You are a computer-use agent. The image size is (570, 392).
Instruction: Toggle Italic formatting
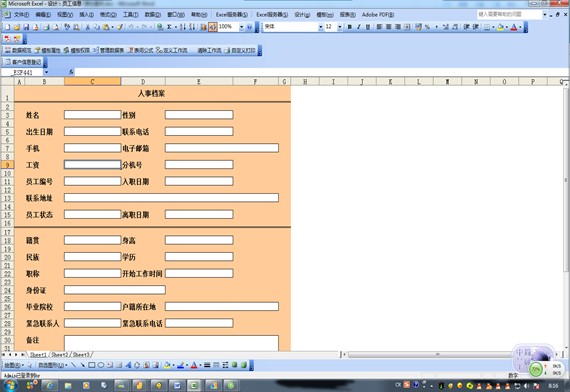pyautogui.click(x=359, y=27)
